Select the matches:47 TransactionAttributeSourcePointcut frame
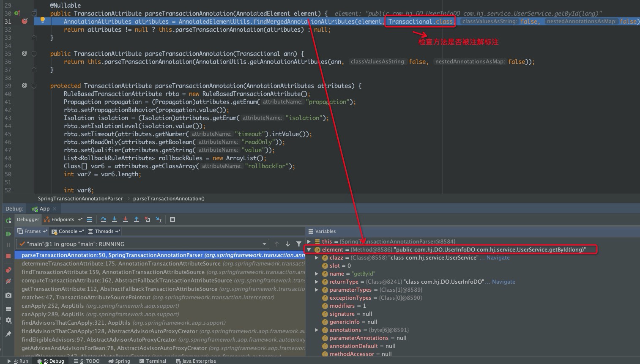Image resolution: width=640 pixels, height=364 pixels. 160,297
